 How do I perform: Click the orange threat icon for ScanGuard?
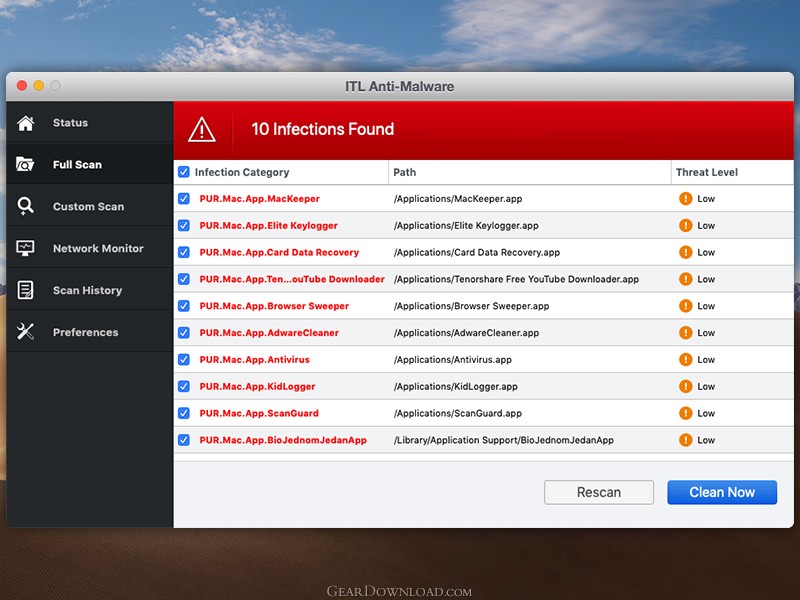[x=685, y=413]
